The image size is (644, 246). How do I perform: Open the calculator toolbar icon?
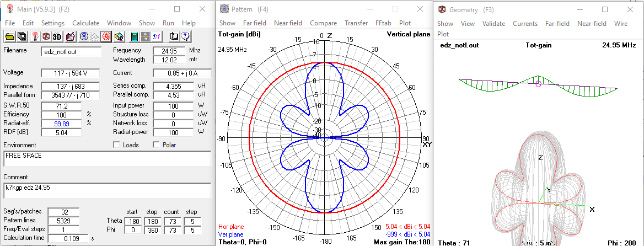tap(135, 36)
